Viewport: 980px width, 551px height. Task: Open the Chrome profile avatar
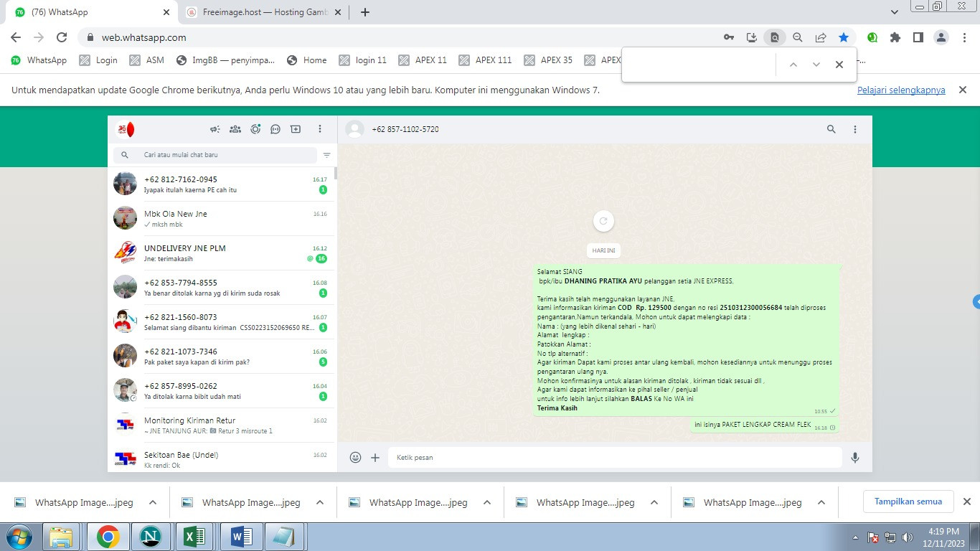(x=941, y=37)
